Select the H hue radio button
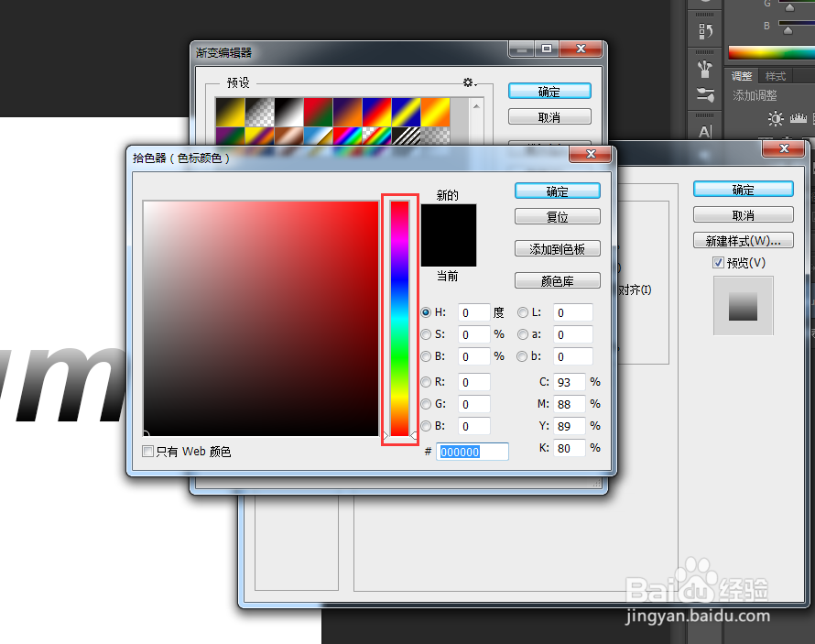The width and height of the screenshot is (815, 644). [x=426, y=312]
